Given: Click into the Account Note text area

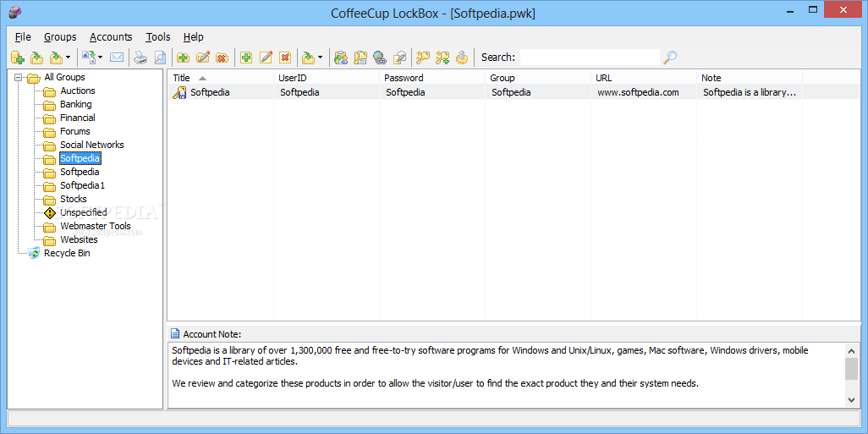Looking at the screenshot, I should coord(507,376).
